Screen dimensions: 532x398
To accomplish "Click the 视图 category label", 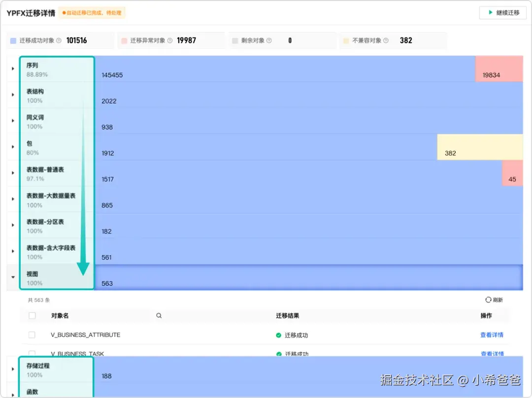I will (32, 274).
